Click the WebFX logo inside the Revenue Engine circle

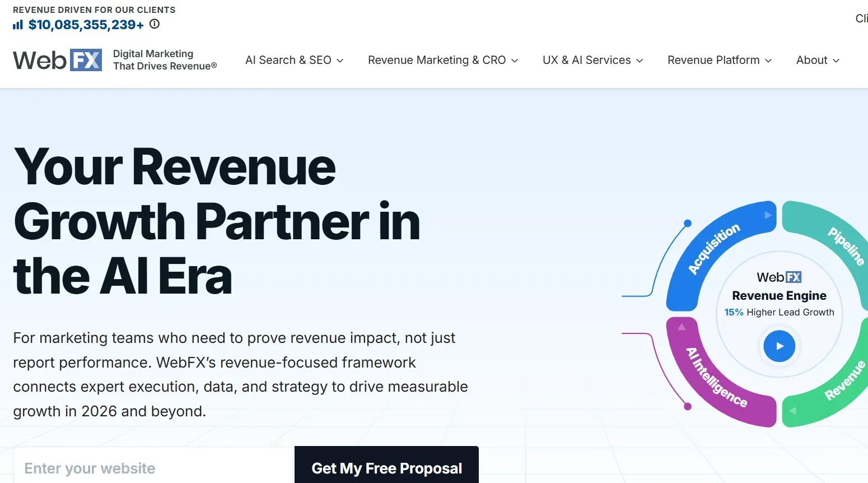779,277
